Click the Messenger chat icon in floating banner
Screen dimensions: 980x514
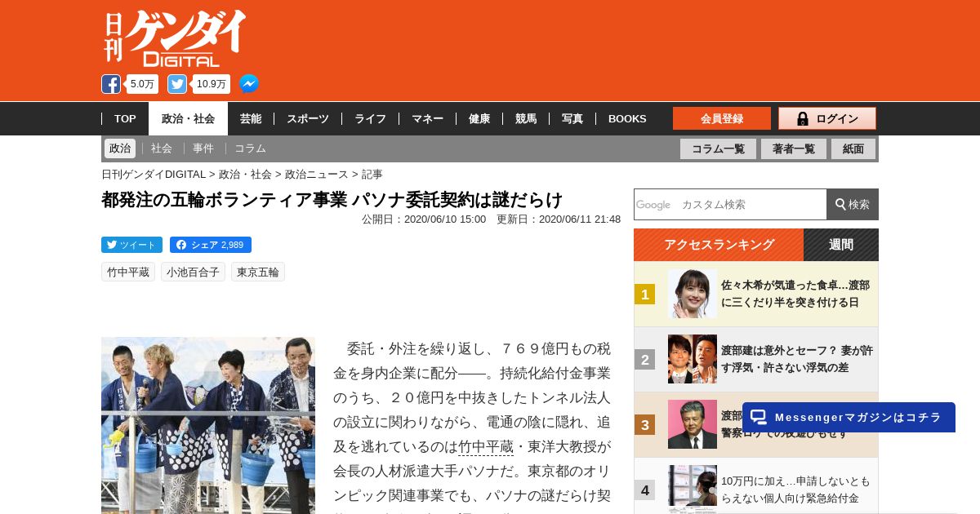click(759, 417)
